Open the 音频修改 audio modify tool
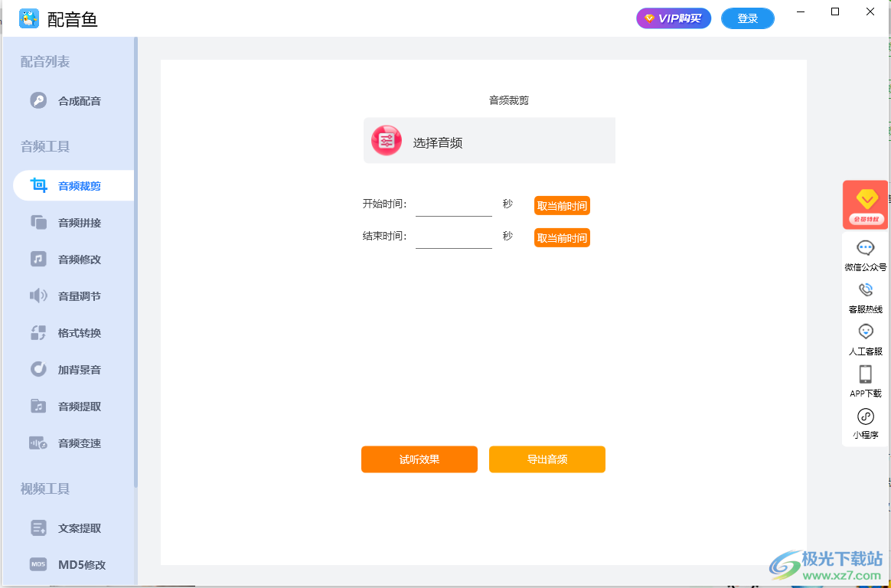This screenshot has height=588, width=891. pos(80,259)
